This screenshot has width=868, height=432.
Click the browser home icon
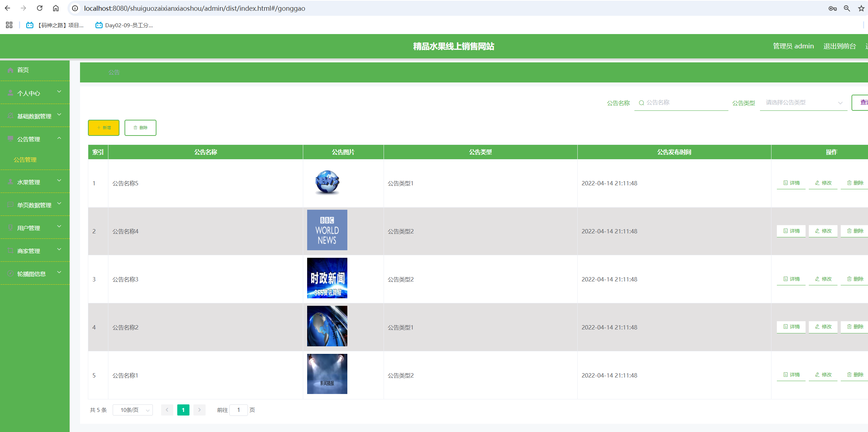click(56, 8)
